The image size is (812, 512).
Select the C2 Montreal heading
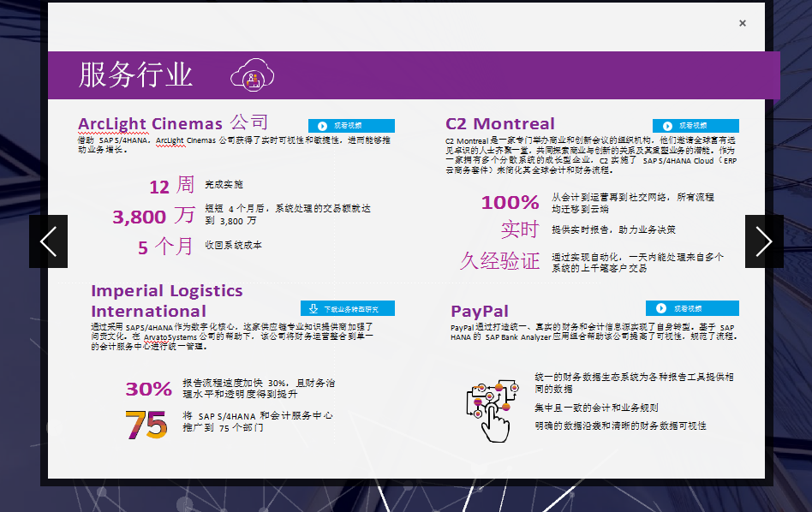pos(499,124)
